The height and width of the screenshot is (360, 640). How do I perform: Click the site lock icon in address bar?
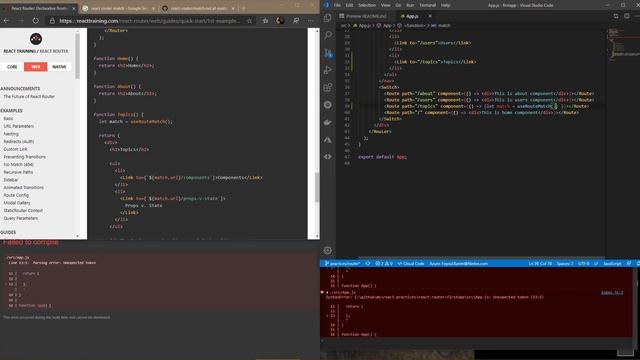tap(52, 21)
